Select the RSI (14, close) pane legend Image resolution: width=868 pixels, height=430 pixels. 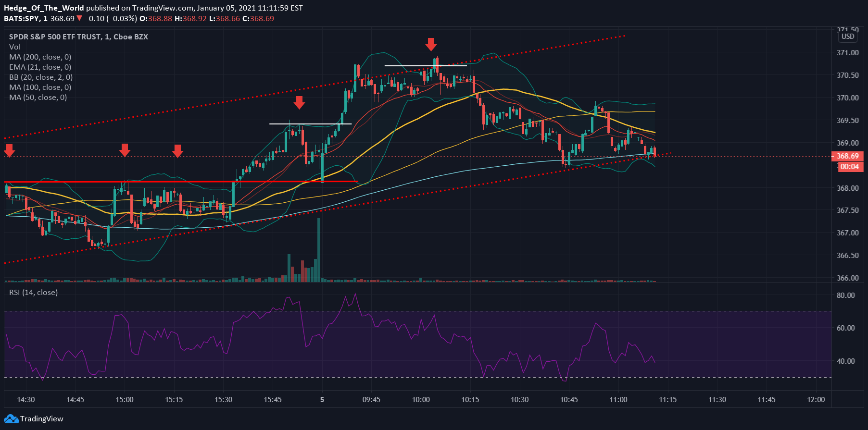(34, 293)
